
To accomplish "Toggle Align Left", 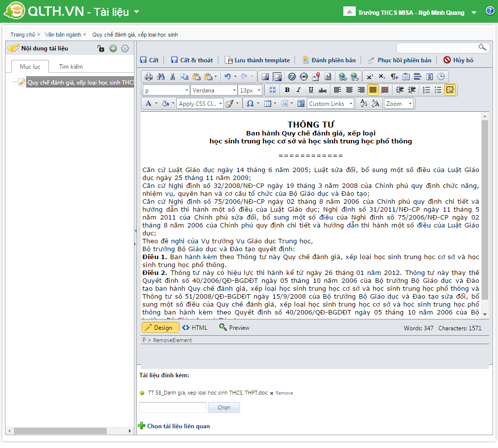I will [x=337, y=90].
